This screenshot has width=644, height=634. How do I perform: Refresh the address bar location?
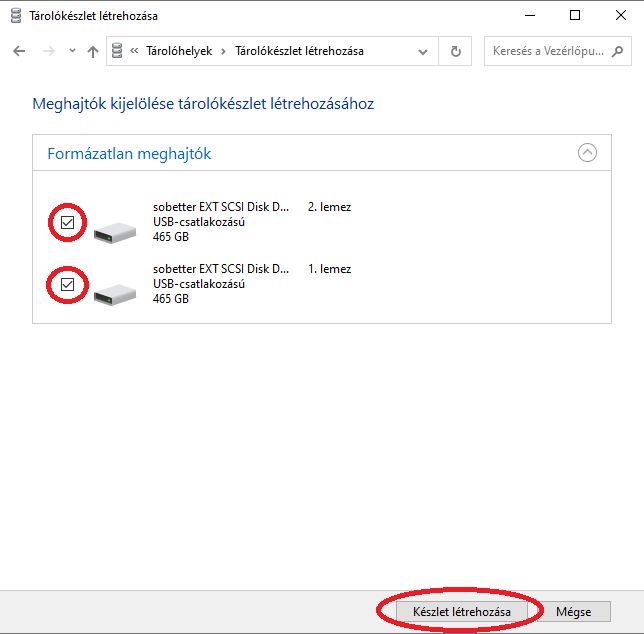point(456,51)
